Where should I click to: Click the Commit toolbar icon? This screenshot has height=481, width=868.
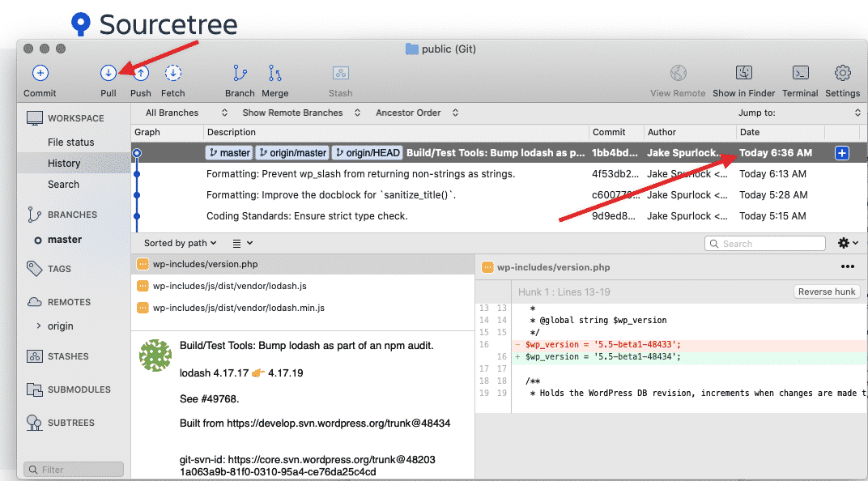[x=40, y=73]
